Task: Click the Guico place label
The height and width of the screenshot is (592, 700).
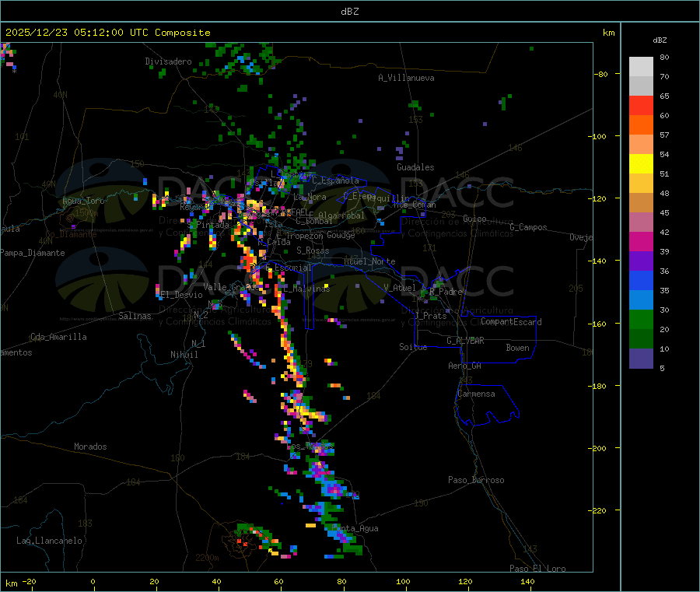Action: pos(474,219)
